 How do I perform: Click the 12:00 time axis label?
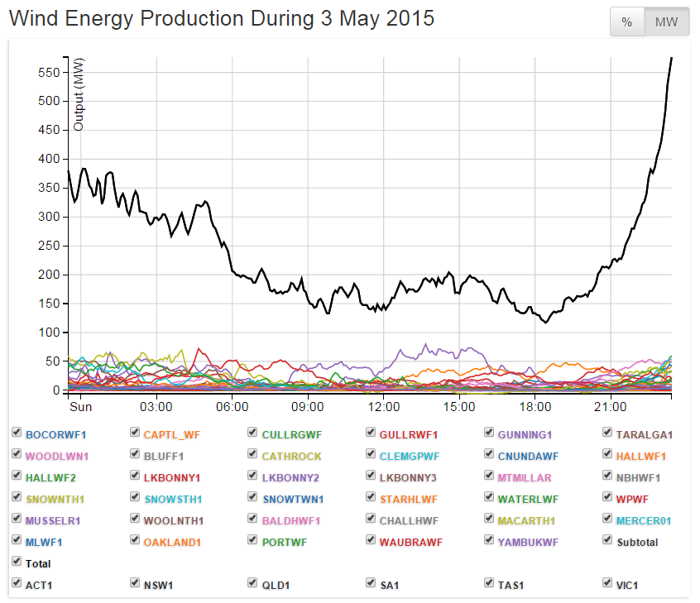384,407
